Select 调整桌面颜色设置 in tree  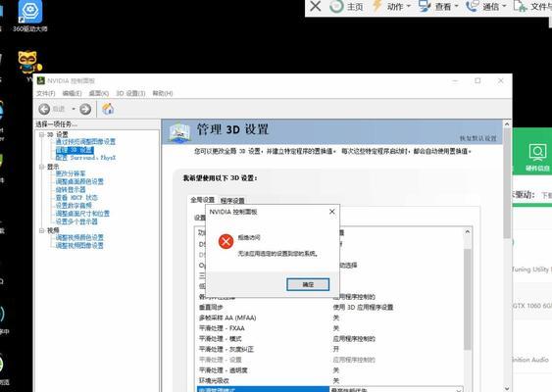79,181
